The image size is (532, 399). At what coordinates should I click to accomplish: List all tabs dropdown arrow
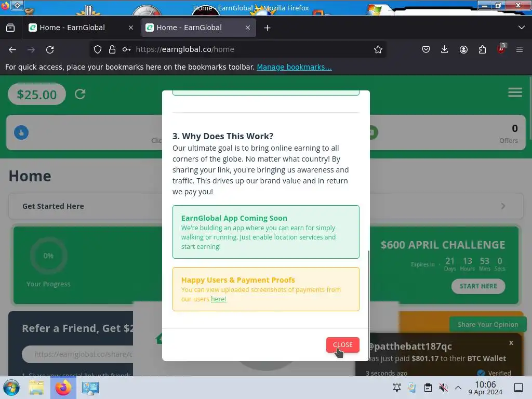tap(522, 28)
